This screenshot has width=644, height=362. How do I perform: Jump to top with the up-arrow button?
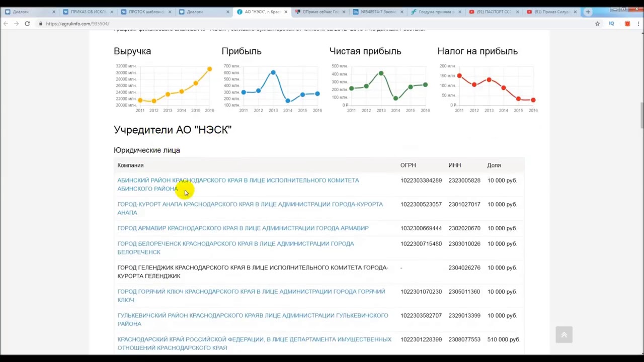[x=564, y=335]
